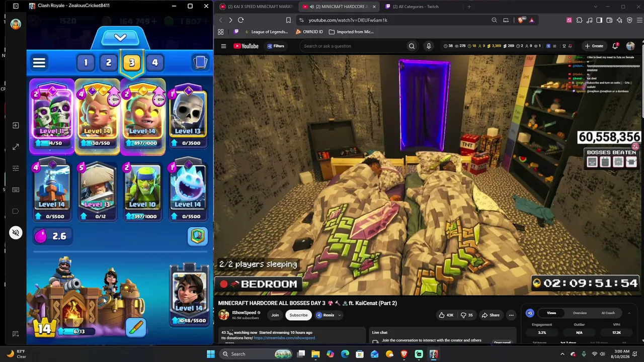Click the YouTube search magnifier button
This screenshot has width=644, height=362.
[x=412, y=46]
